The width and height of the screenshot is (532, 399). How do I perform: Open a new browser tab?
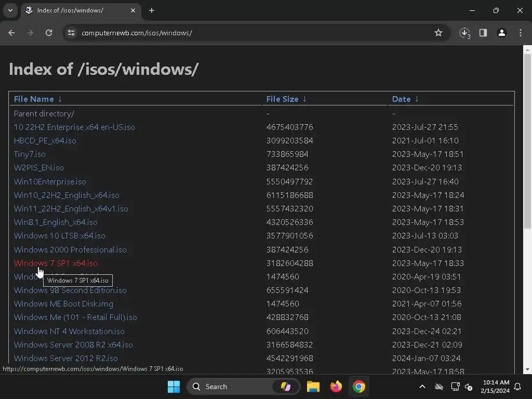point(152,10)
